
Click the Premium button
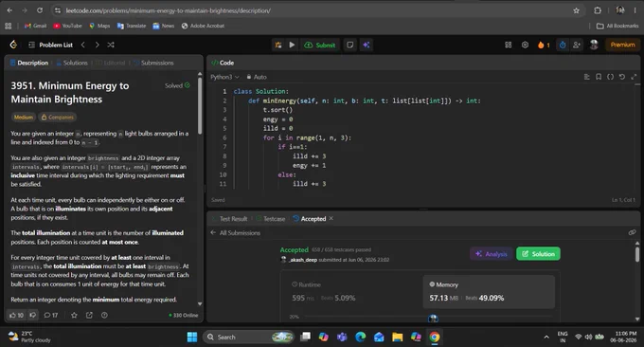622,45
